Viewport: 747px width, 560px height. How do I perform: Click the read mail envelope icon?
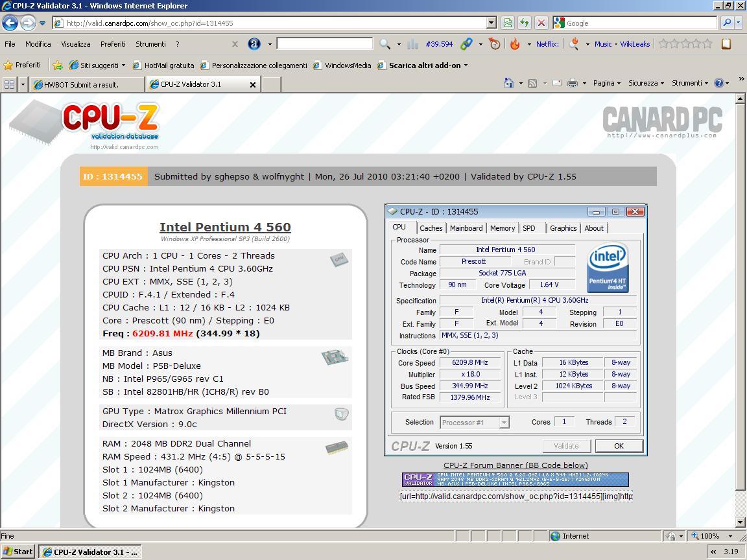tap(556, 84)
